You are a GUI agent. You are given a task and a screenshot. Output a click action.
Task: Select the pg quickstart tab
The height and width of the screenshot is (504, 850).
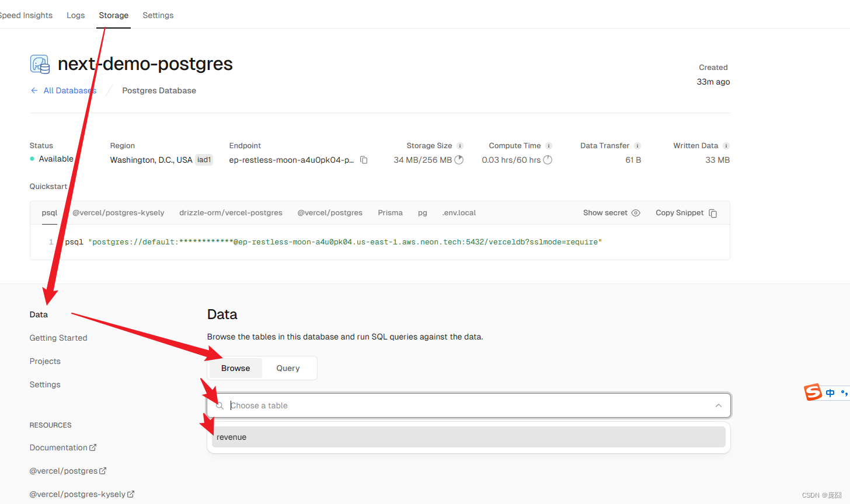(423, 213)
